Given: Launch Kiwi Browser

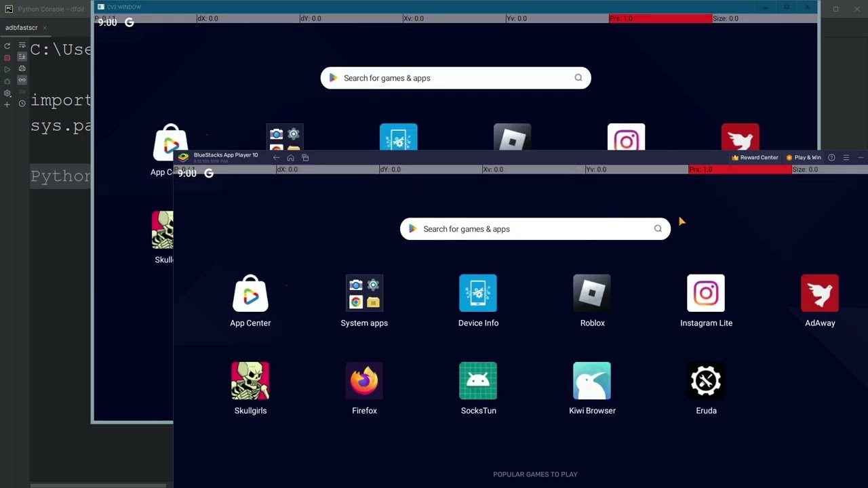Looking at the screenshot, I should tap(592, 389).
